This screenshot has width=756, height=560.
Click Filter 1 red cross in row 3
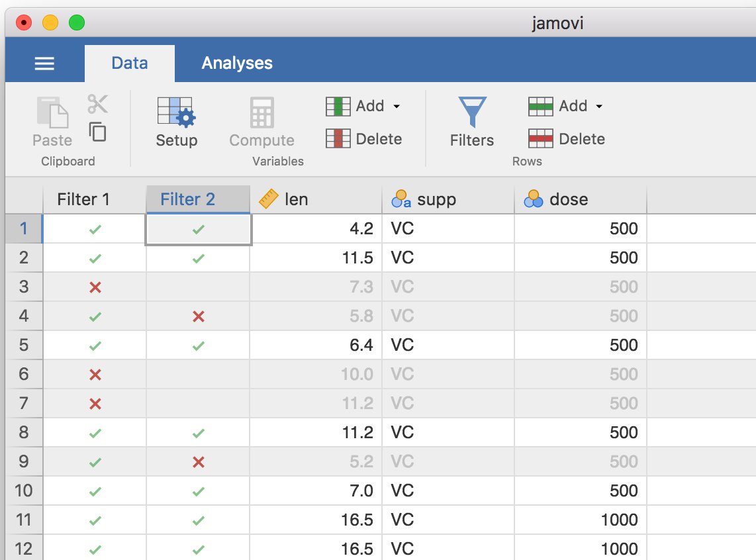(x=95, y=287)
